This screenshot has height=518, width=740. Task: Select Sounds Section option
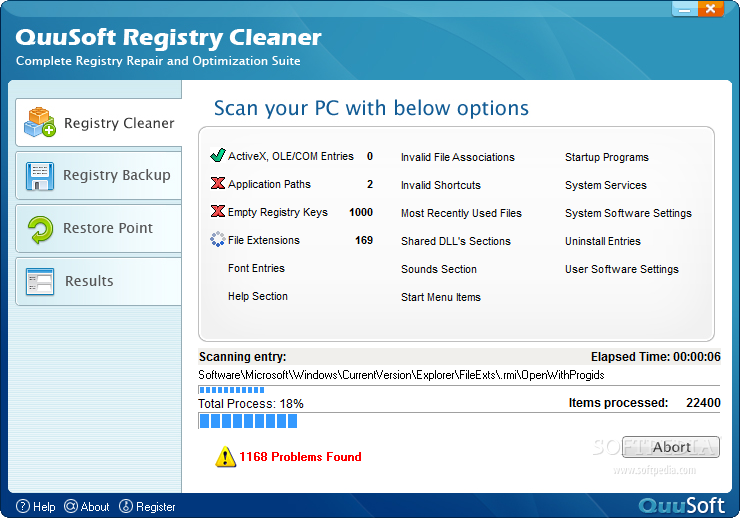point(439,269)
